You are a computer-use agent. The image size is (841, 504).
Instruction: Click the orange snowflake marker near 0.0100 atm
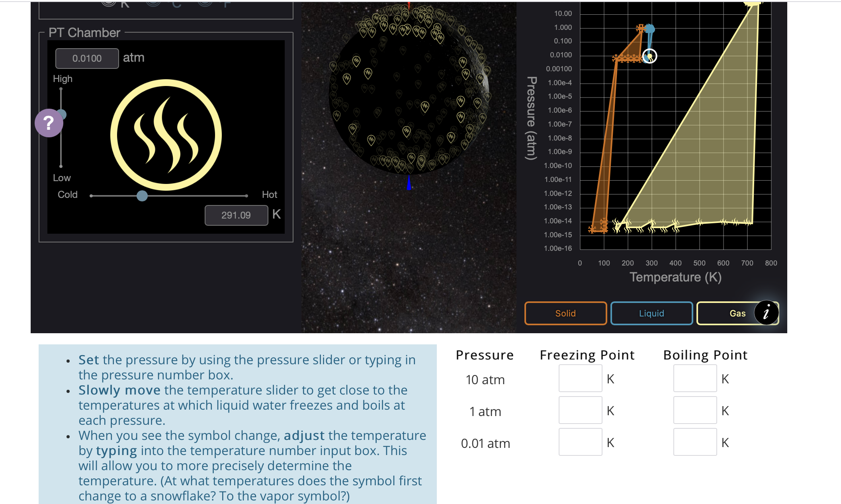coord(616,59)
